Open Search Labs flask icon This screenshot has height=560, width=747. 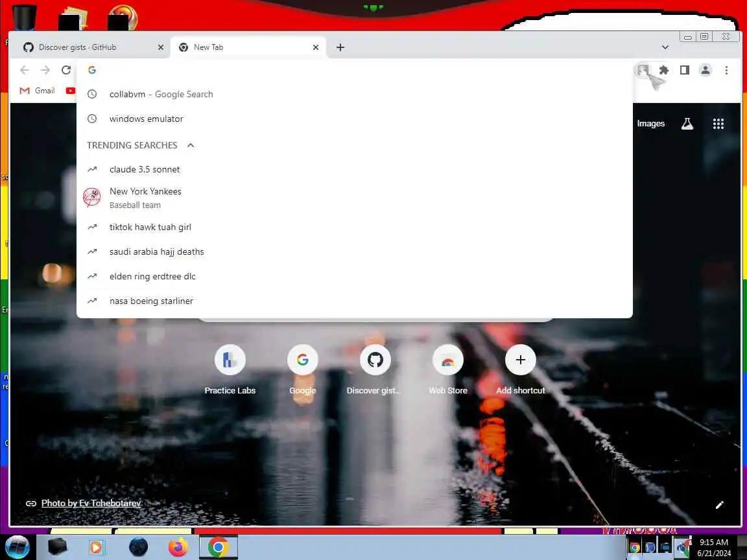pos(687,124)
